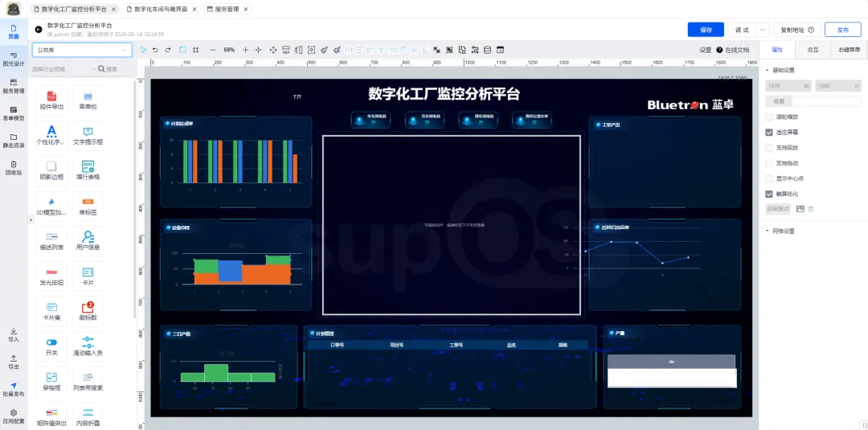Image resolution: width=868 pixels, height=430 pixels.
Task: Close the 数字化工厂监控分析平台 tab
Action: (114, 10)
